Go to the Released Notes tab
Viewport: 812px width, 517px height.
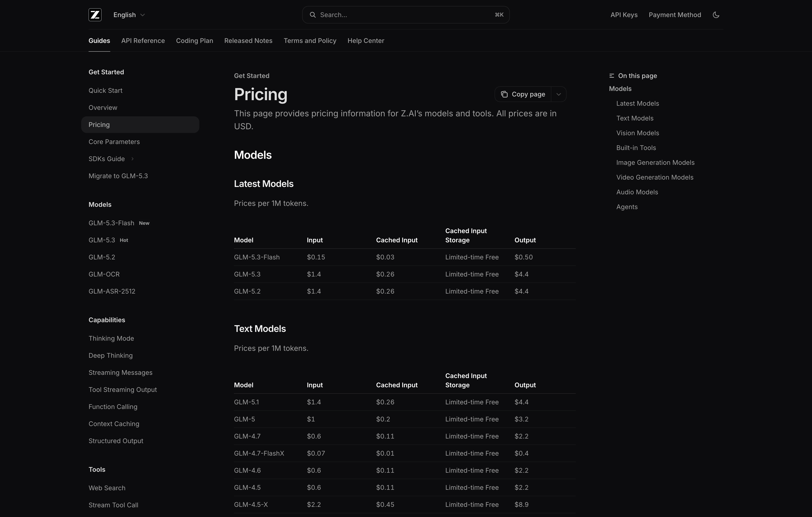point(248,41)
